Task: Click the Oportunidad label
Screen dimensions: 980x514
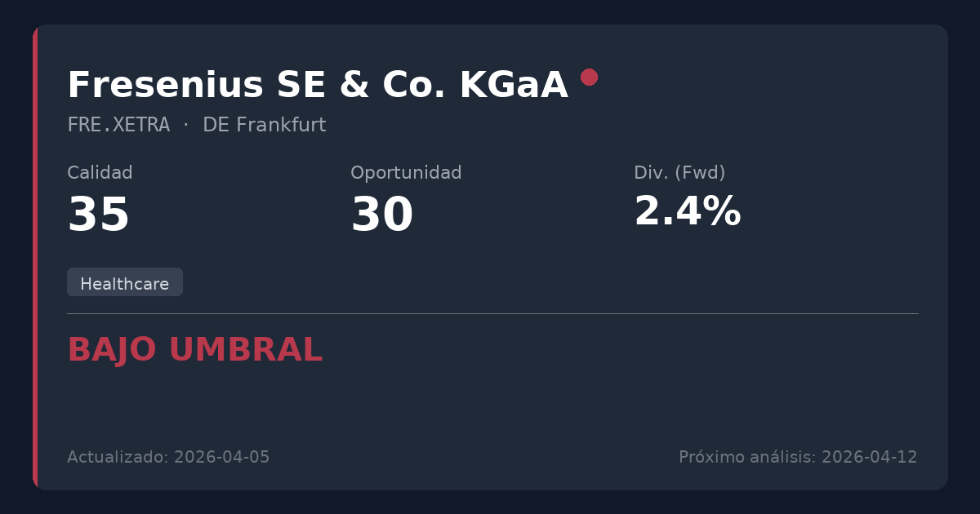Action: [406, 173]
